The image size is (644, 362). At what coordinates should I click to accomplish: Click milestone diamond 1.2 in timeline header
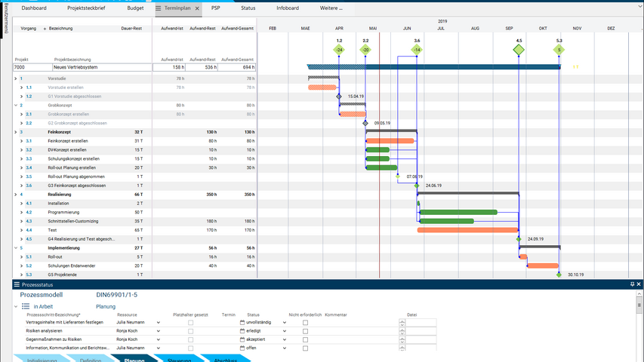click(x=339, y=51)
